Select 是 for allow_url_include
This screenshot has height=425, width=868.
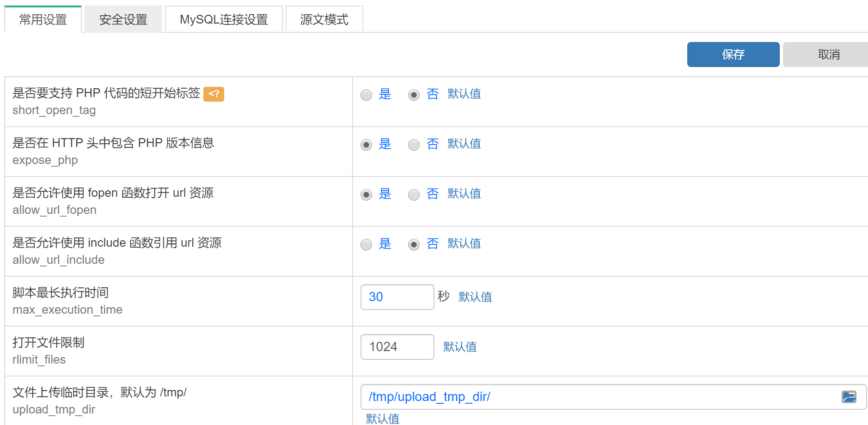[x=367, y=244]
